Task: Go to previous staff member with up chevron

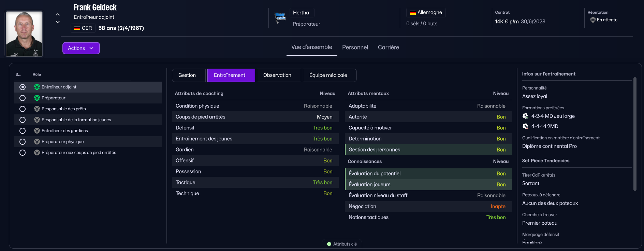Action: coord(58,14)
